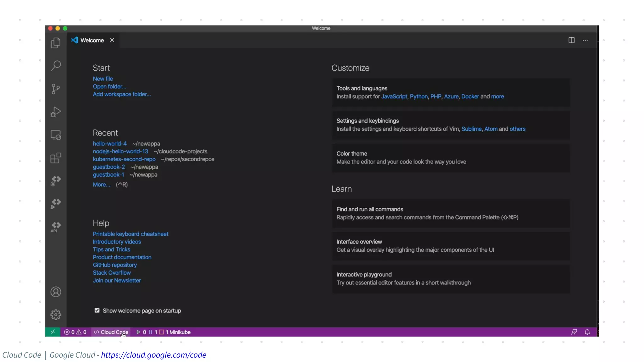The height and width of the screenshot is (362, 644).
Task: Open Find and run all commands card
Action: 451,213
